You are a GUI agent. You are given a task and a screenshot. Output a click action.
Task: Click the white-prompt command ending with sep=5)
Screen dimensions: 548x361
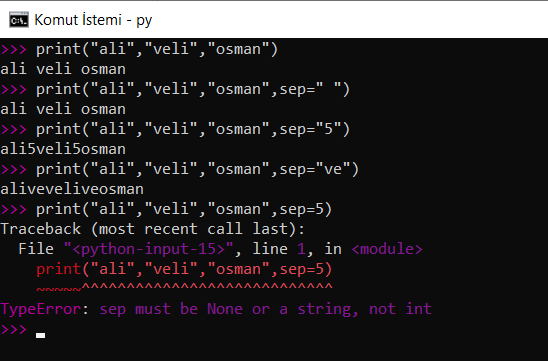(x=184, y=209)
